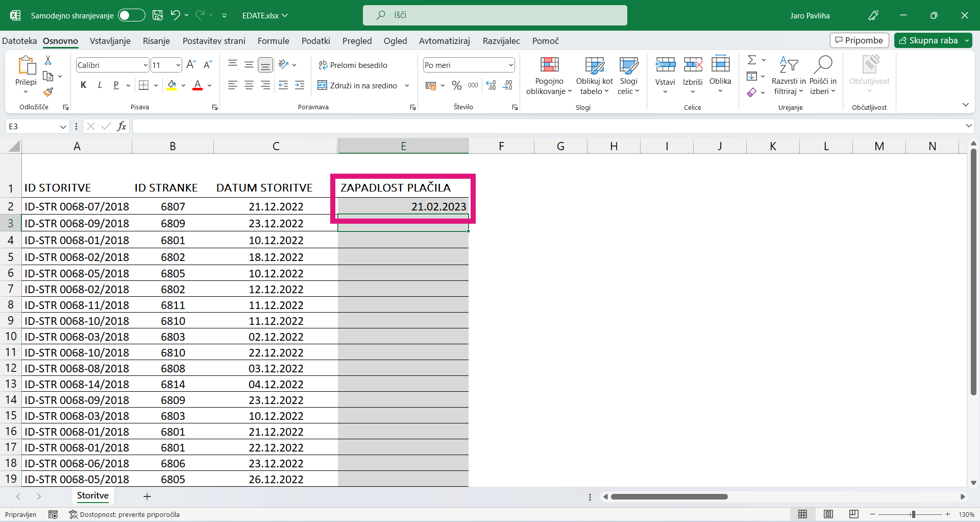980x522 pixels.
Task: Add a new sheet with plus button
Action: click(x=147, y=496)
